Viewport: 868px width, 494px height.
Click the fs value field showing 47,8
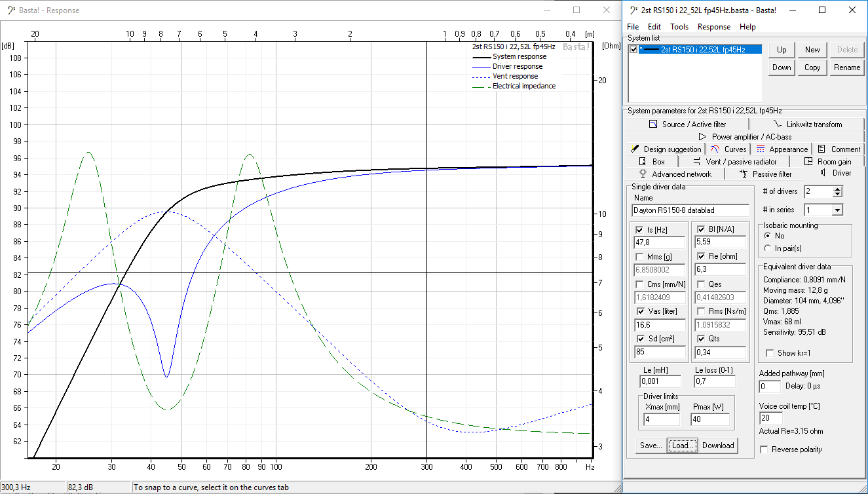658,242
